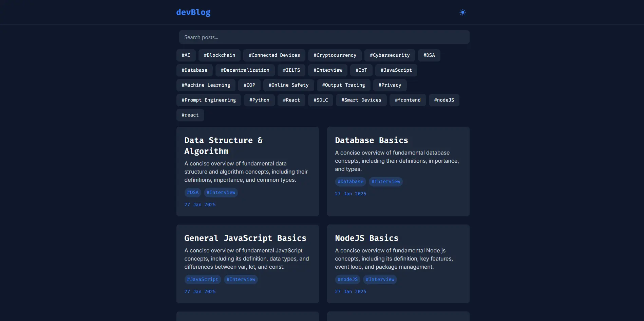Image resolution: width=644 pixels, height=321 pixels.
Task: Click the #Machine Learning tag
Action: pos(206,85)
